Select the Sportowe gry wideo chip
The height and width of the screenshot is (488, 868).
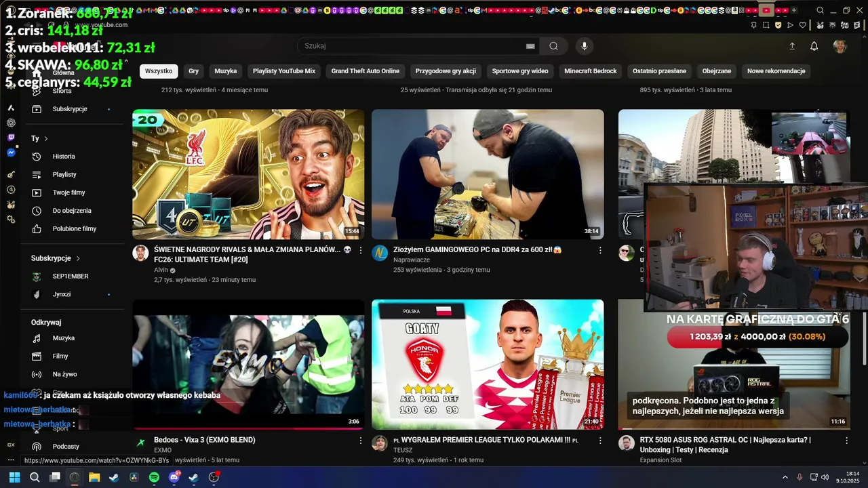click(520, 71)
